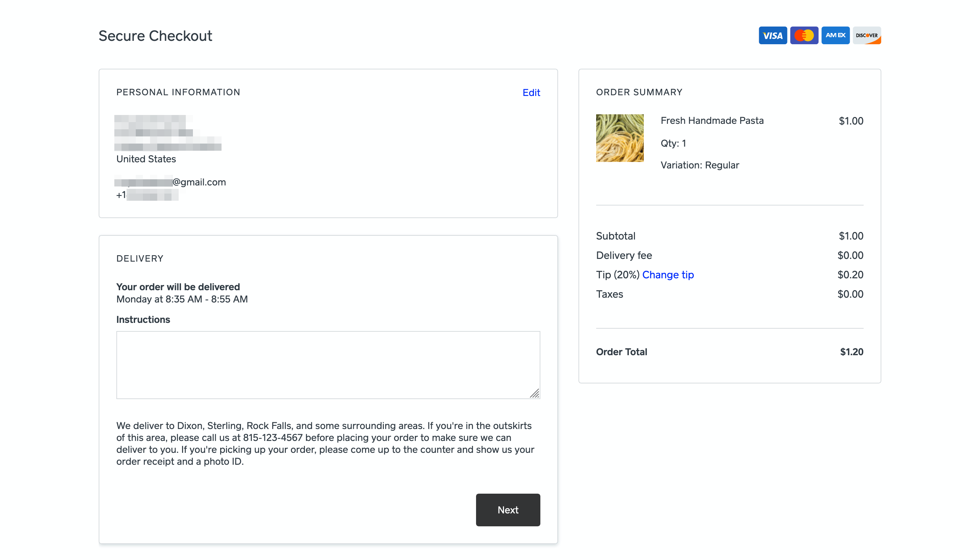Click the Variation: Regular label

pos(700,165)
